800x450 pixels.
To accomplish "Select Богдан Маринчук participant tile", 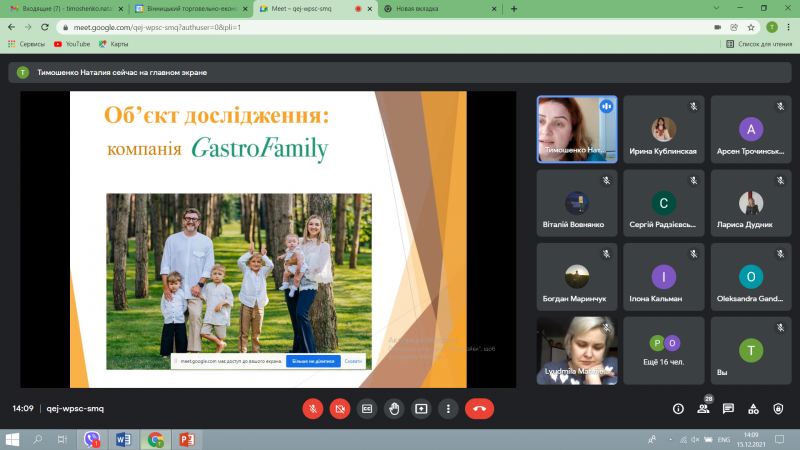I will [577, 277].
